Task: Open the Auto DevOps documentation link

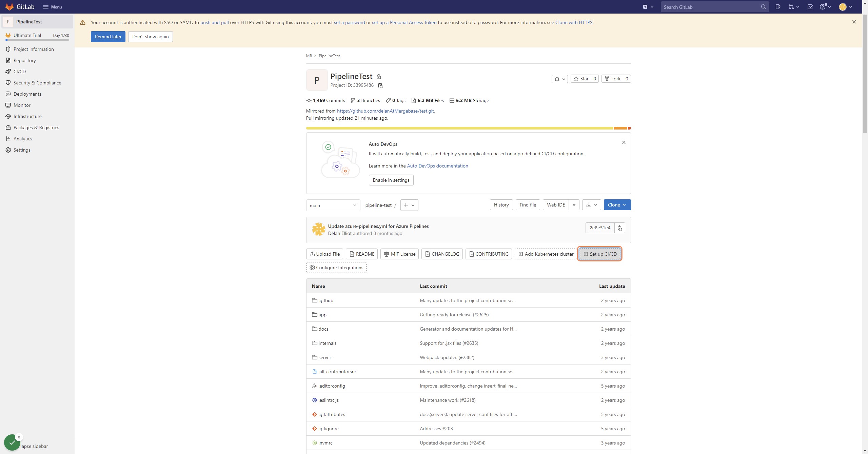Action: pyautogui.click(x=437, y=166)
